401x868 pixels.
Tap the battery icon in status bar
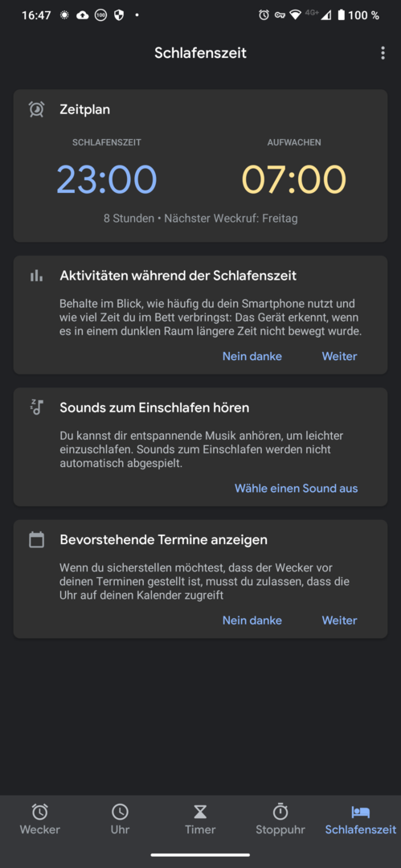[x=342, y=15]
